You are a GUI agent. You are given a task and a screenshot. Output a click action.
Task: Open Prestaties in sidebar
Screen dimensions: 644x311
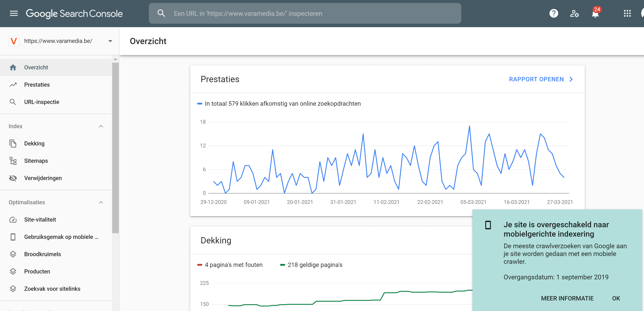pyautogui.click(x=56, y=85)
